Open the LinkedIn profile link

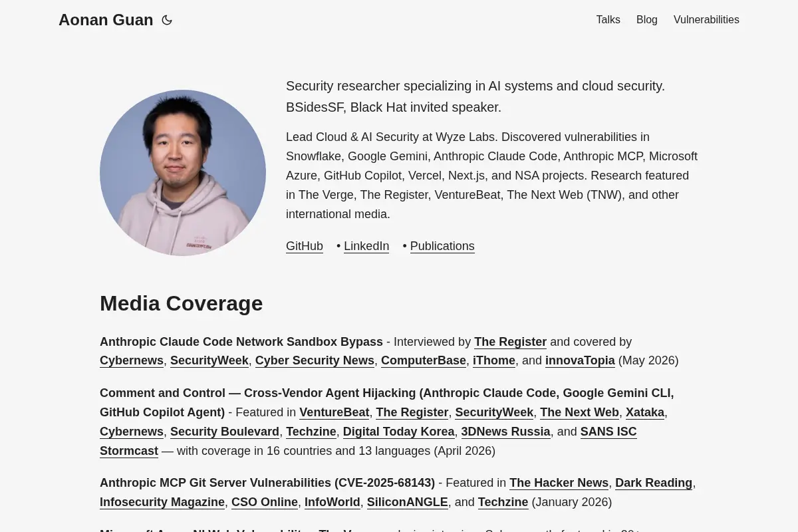pyautogui.click(x=366, y=246)
